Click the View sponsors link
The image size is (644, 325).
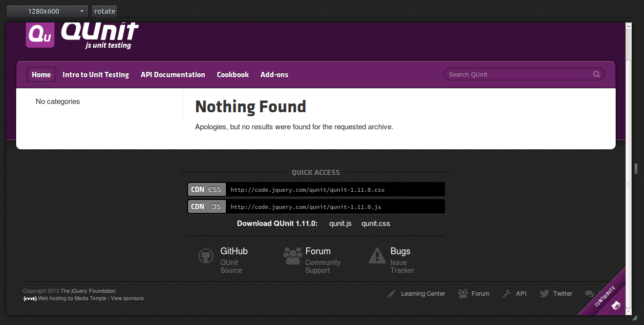click(x=127, y=298)
